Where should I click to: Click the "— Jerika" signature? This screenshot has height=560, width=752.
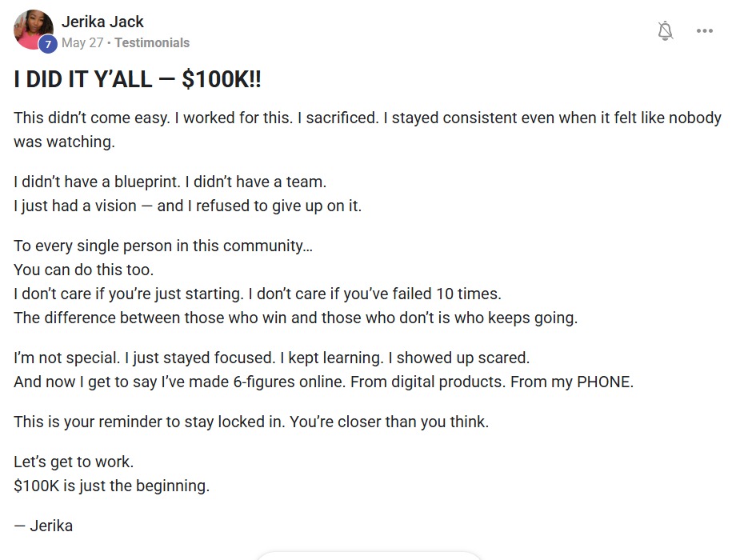click(43, 526)
